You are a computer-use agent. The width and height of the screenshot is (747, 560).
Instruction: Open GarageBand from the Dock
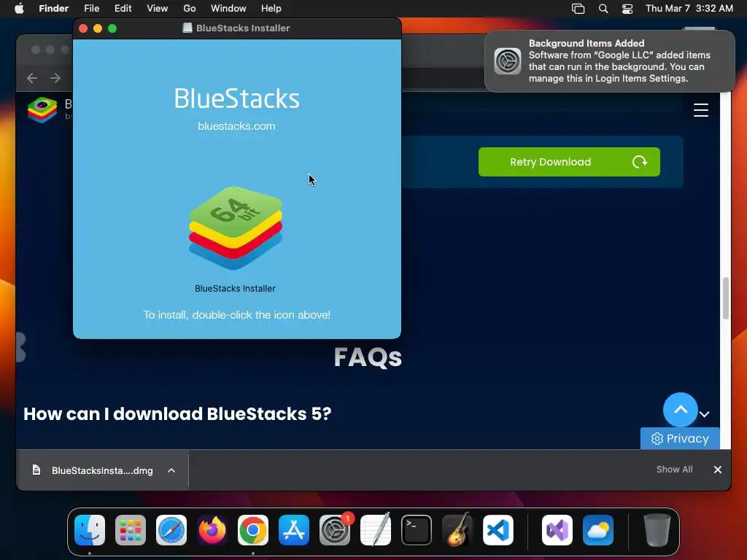click(x=457, y=530)
